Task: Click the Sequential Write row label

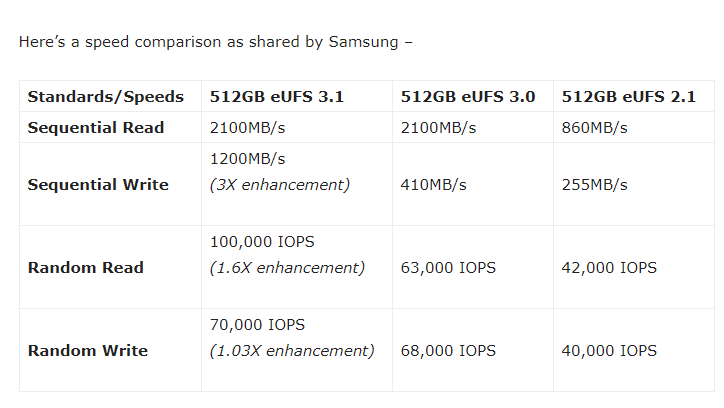Action: pos(98,185)
